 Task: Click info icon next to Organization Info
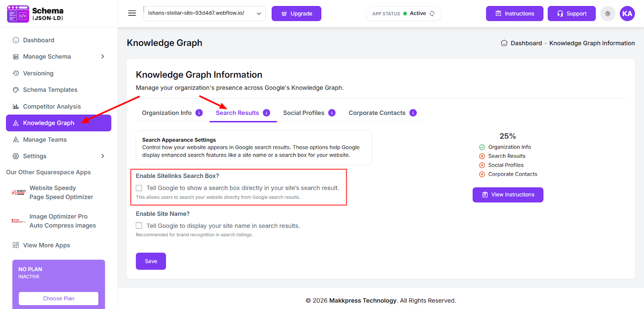[x=199, y=113]
